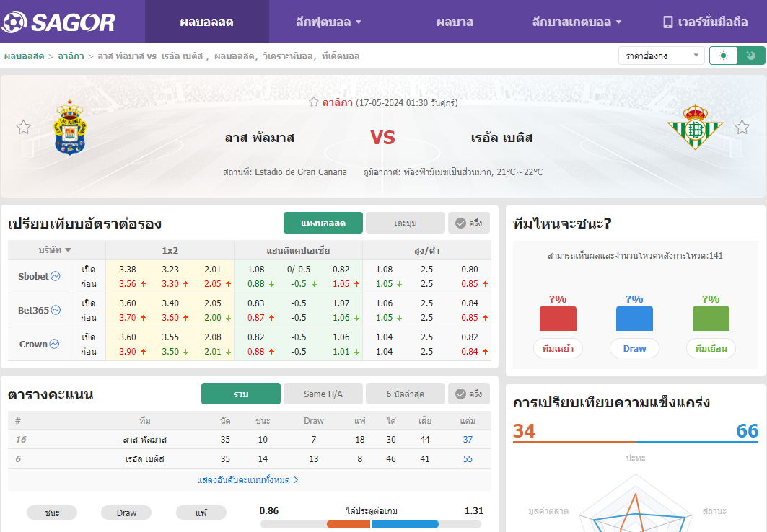Image resolution: width=767 pixels, height=532 pixels.
Task: Vote for Draw in the poll
Action: pyautogui.click(x=634, y=348)
